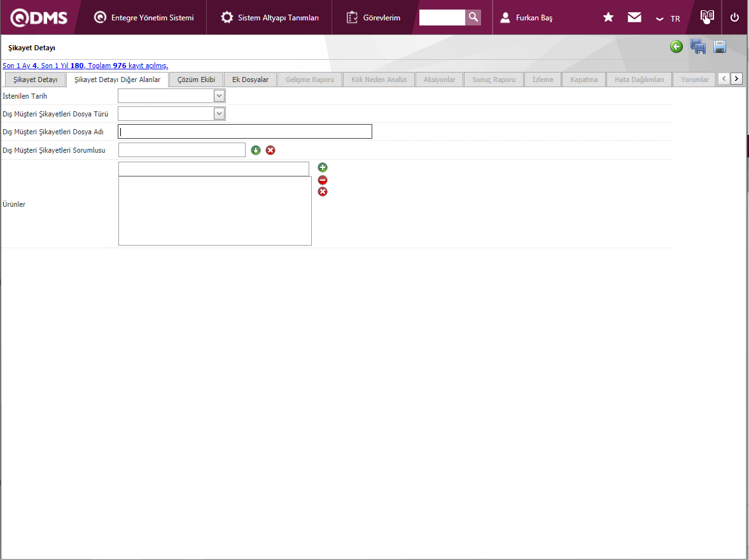Open the mail envelope icon
This screenshot has width=749, height=560.
[x=634, y=17]
